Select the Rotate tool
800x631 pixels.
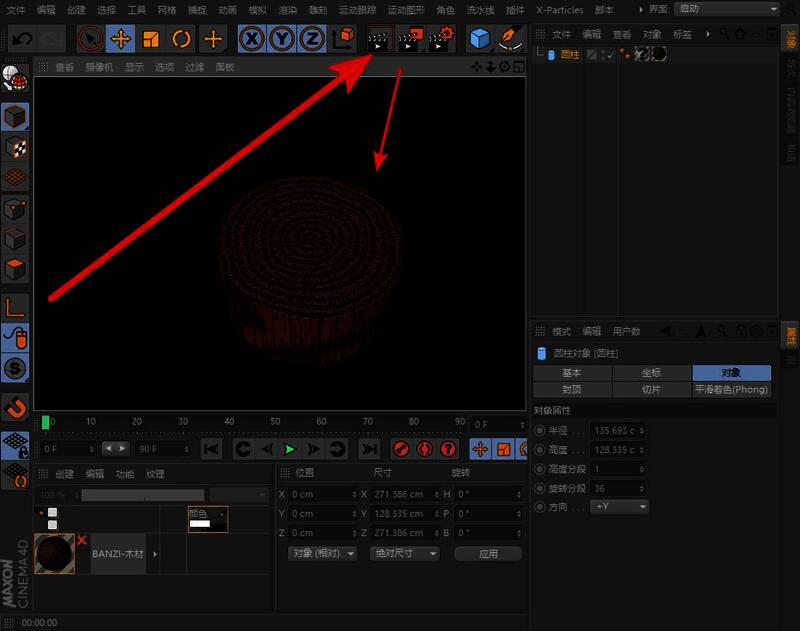click(x=182, y=39)
